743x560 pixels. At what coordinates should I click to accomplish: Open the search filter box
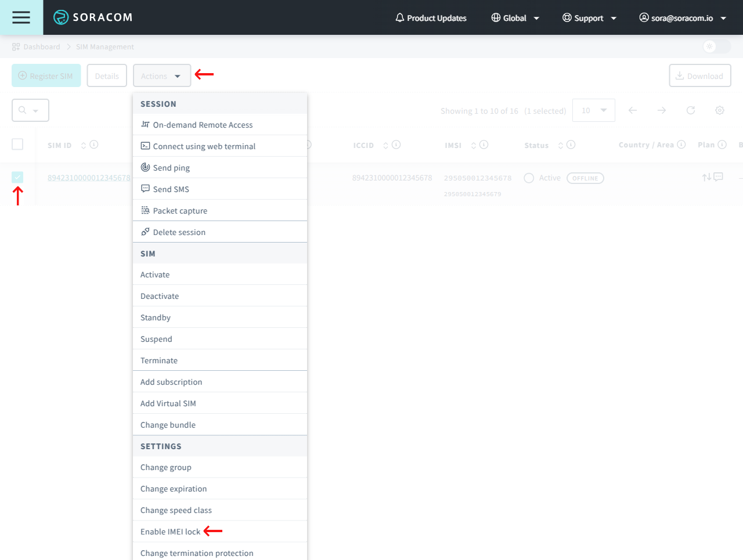coord(30,110)
